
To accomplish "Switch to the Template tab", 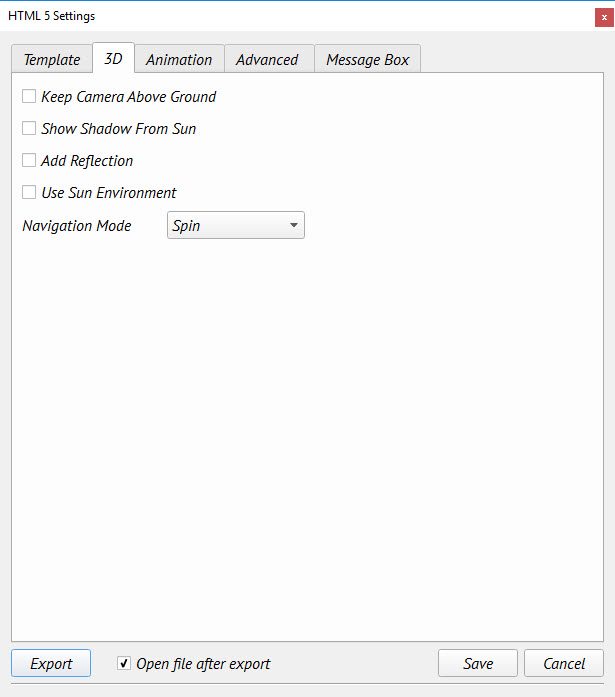I will [52, 60].
